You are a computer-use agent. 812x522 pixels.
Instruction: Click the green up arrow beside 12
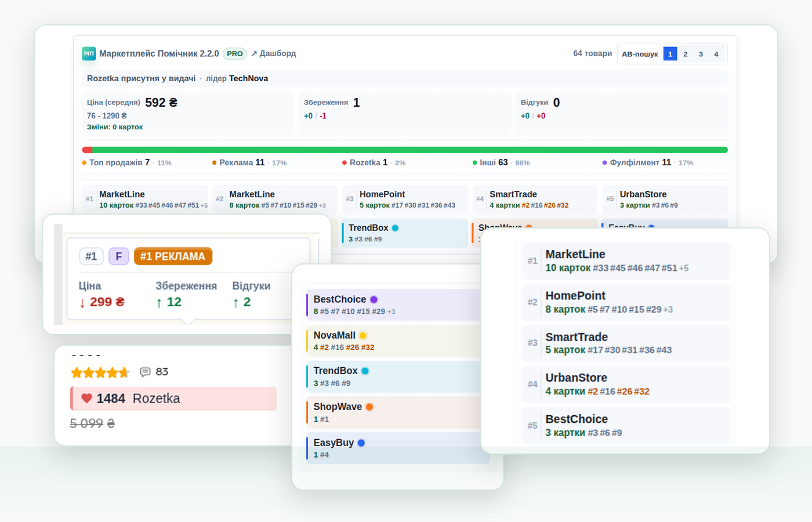pyautogui.click(x=159, y=303)
